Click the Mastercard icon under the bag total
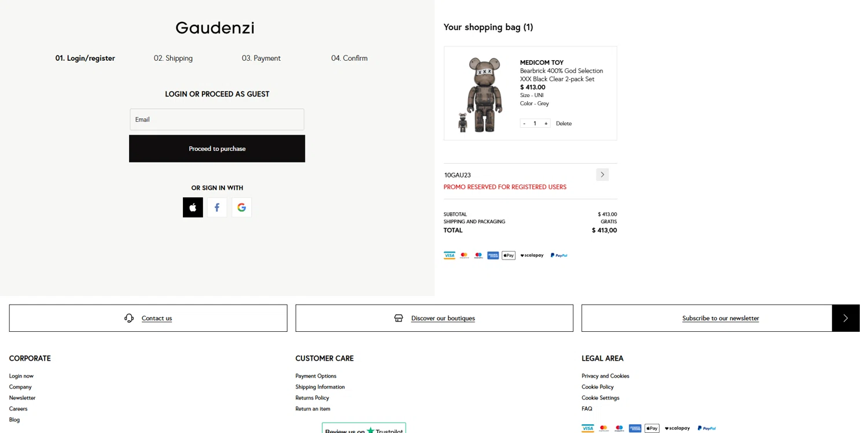 coord(464,255)
